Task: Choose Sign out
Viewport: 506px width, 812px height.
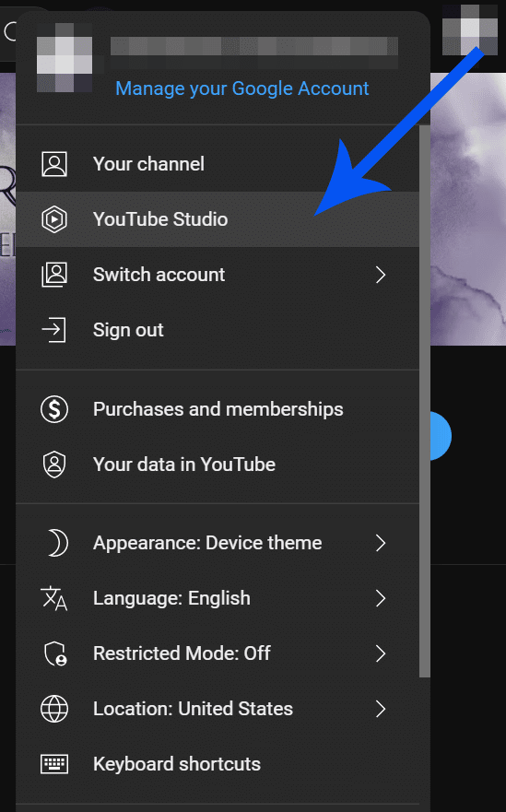Action: pos(218,330)
